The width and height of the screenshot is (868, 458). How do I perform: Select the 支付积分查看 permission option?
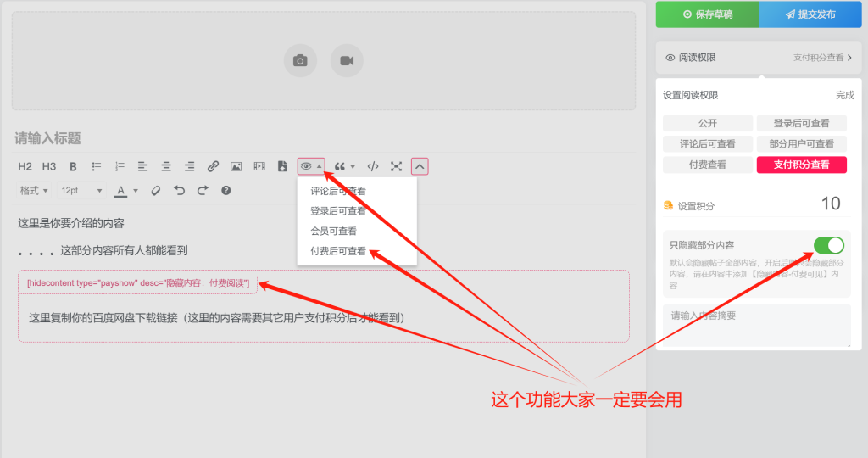coord(801,165)
